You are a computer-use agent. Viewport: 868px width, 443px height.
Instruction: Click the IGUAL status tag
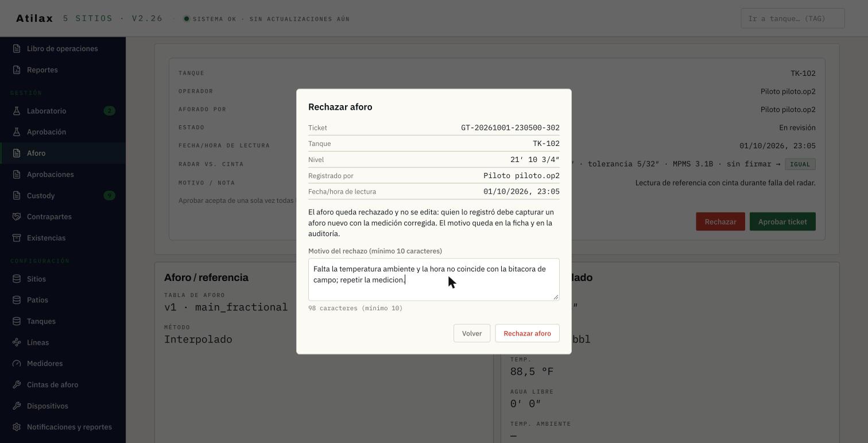point(800,164)
